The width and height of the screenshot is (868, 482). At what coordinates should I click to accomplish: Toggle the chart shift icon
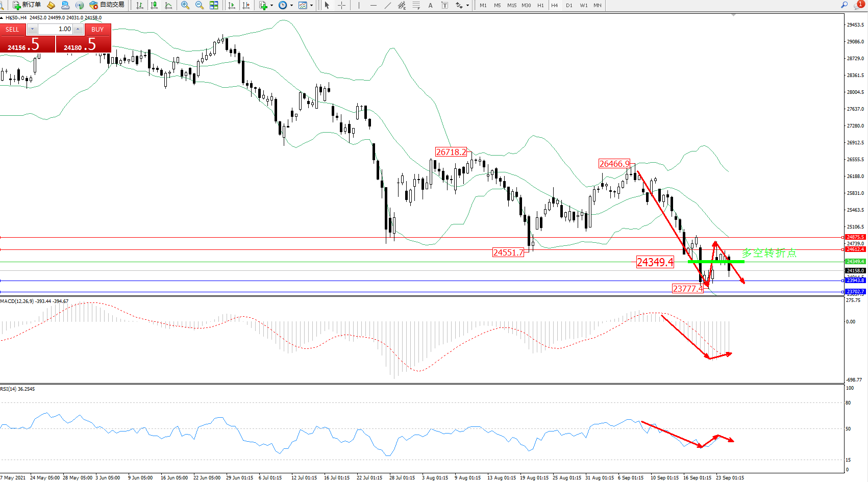coord(246,5)
